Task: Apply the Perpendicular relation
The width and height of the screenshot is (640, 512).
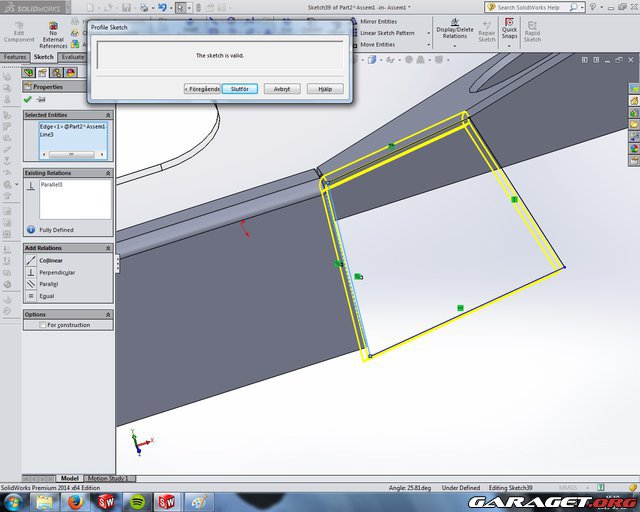Action: pos(55,272)
